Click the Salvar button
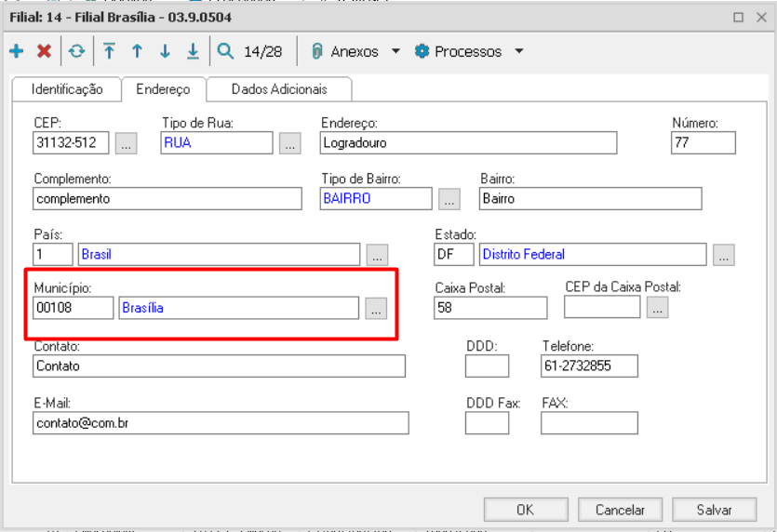Screen dimensions: 777x532 pyautogui.click(x=714, y=510)
